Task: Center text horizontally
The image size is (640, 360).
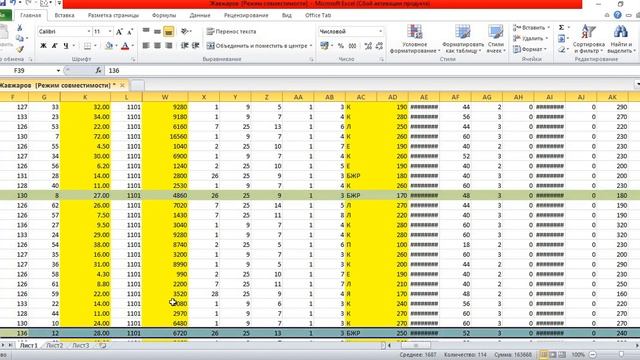Action: (x=157, y=46)
